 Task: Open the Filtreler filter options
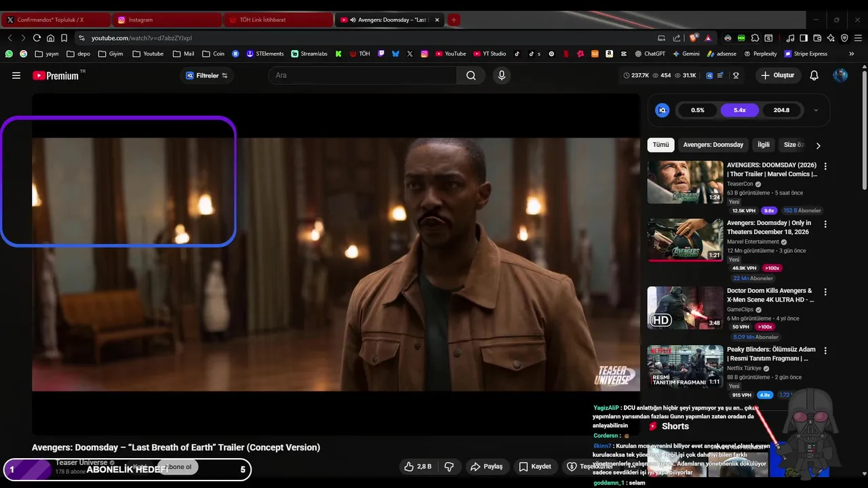coord(207,75)
